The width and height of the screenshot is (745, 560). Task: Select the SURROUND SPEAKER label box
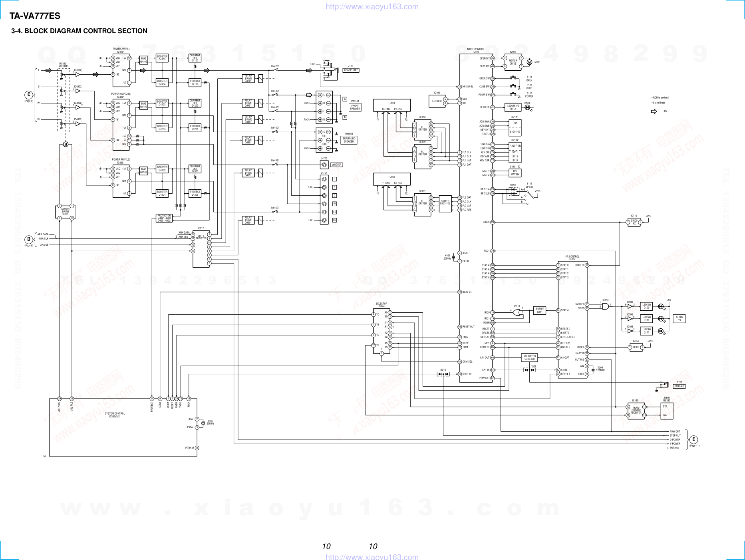349,140
